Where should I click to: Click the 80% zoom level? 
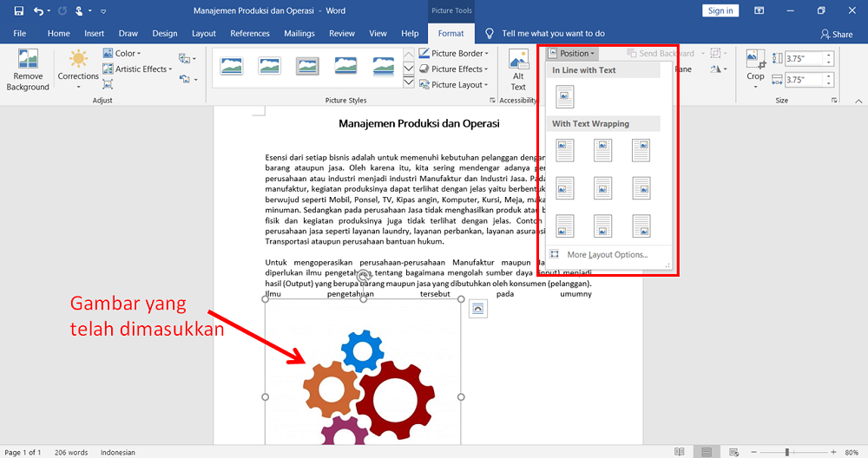tap(852, 452)
